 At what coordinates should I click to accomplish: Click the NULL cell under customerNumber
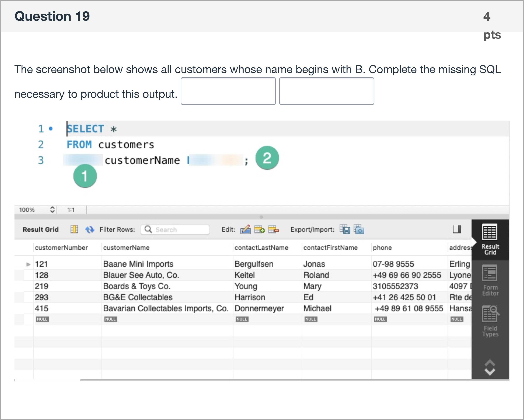point(42,319)
